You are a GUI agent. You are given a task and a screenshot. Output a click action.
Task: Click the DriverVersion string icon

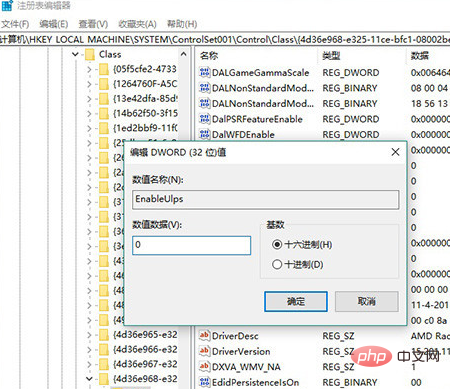tap(204, 351)
